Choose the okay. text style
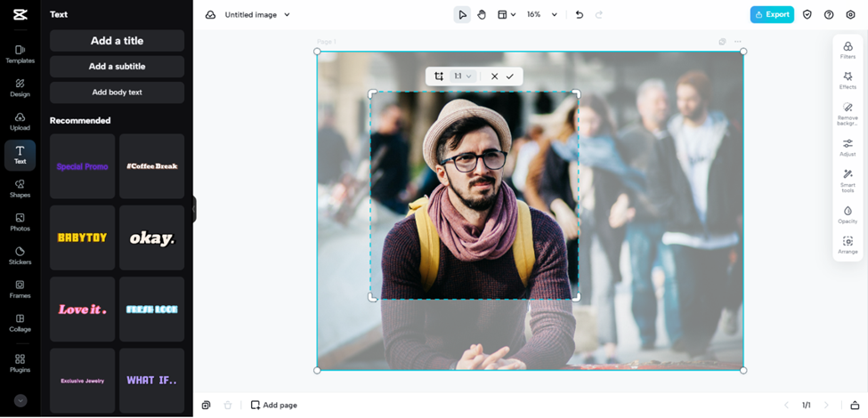Image resolution: width=868 pixels, height=418 pixels. [151, 237]
